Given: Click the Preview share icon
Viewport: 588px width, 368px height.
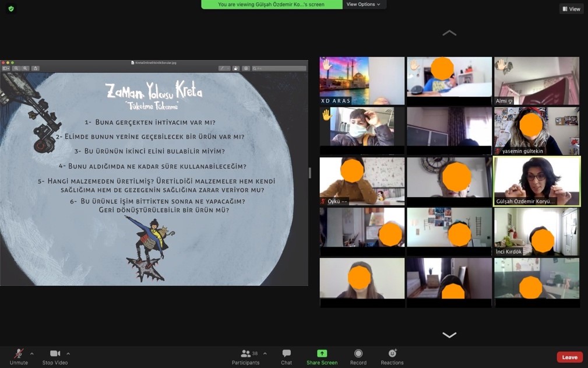Looking at the screenshot, I should (36, 68).
